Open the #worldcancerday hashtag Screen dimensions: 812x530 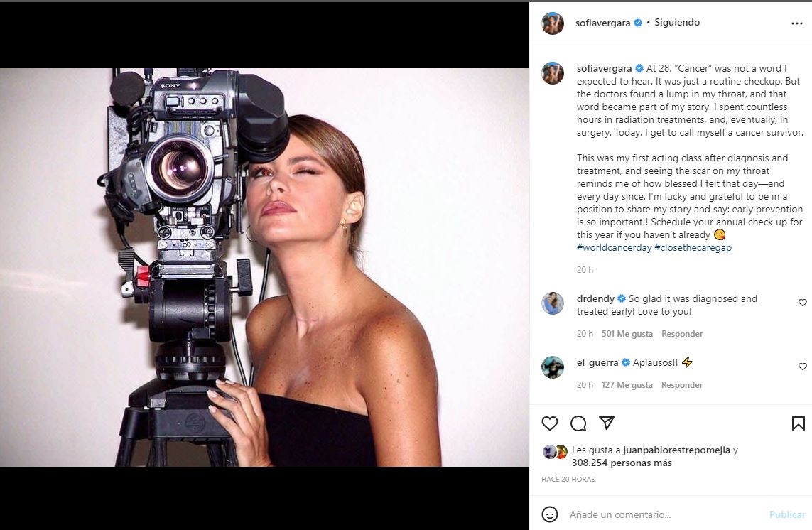[612, 248]
